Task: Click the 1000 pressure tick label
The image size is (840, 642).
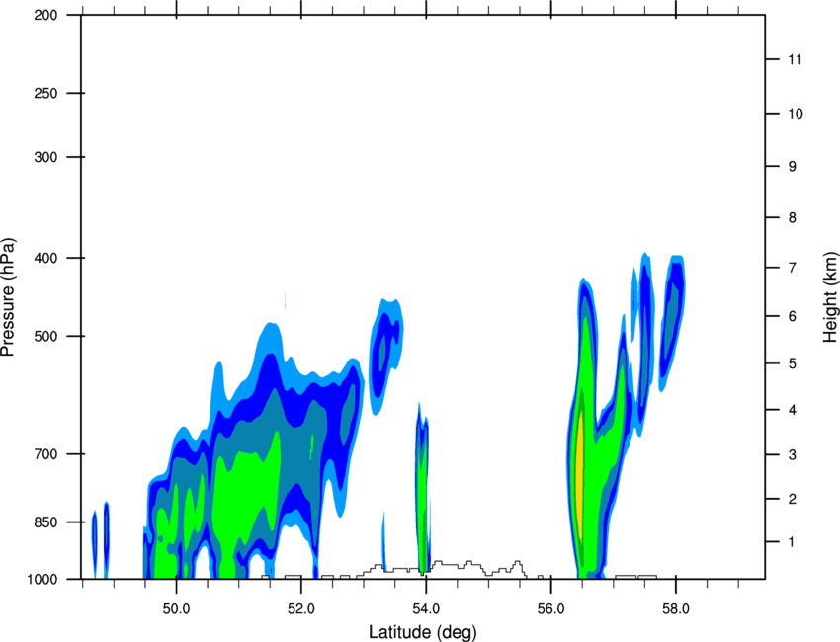Action: (42, 579)
